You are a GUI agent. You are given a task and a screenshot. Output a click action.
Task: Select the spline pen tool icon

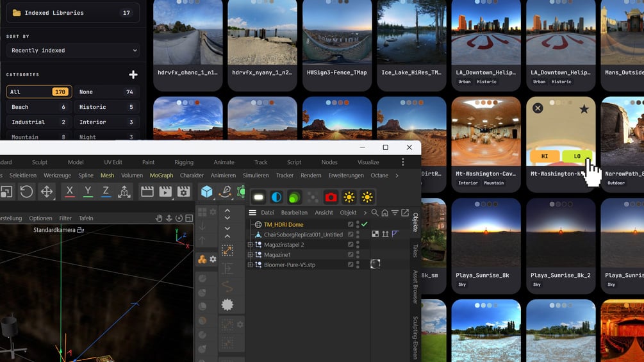[225, 192]
